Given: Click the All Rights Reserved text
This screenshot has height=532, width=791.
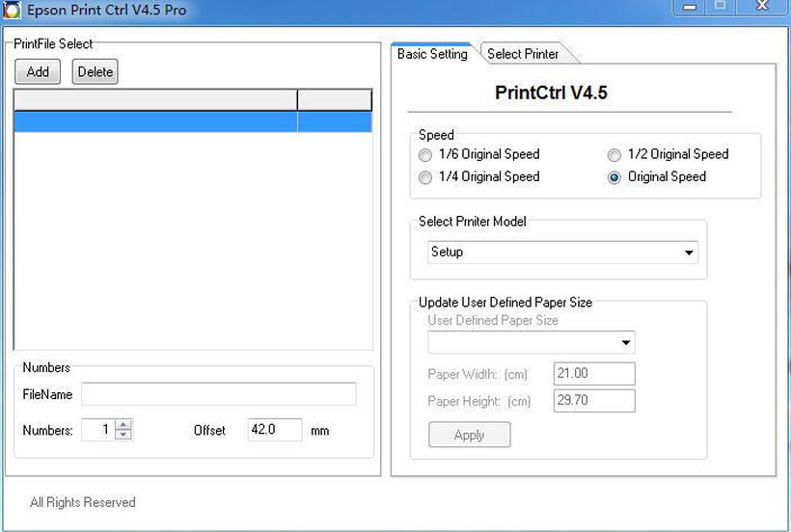Looking at the screenshot, I should point(83,502).
